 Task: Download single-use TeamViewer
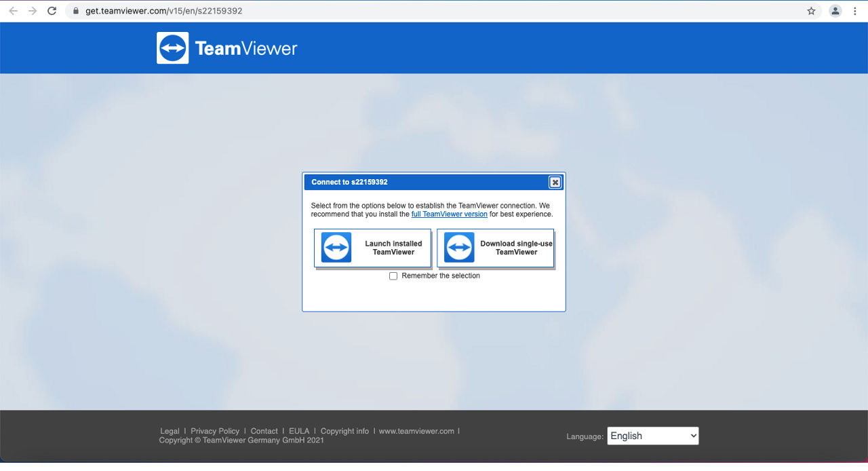(x=495, y=248)
